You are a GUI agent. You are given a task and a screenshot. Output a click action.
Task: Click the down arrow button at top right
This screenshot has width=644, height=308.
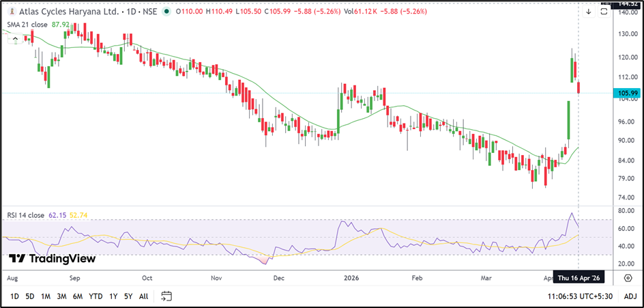(589, 12)
